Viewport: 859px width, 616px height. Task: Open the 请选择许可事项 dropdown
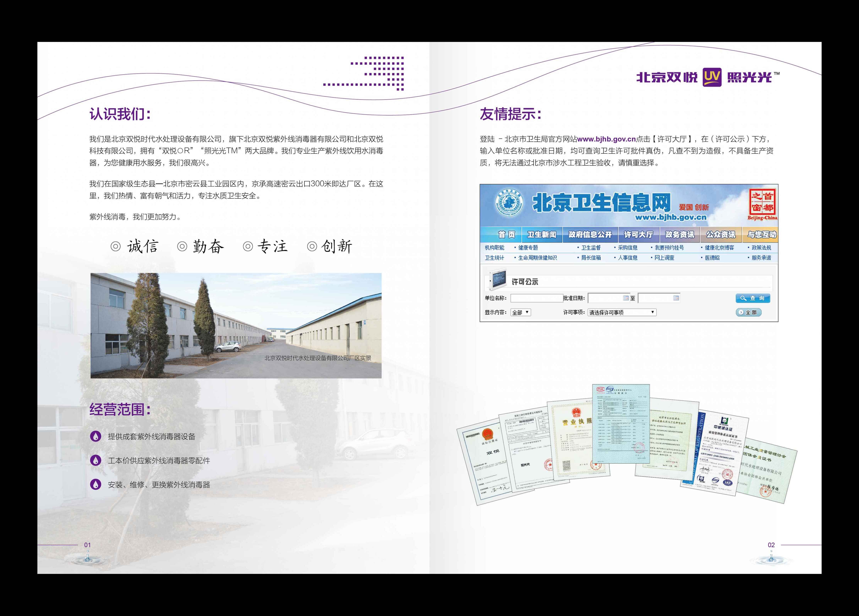(622, 312)
